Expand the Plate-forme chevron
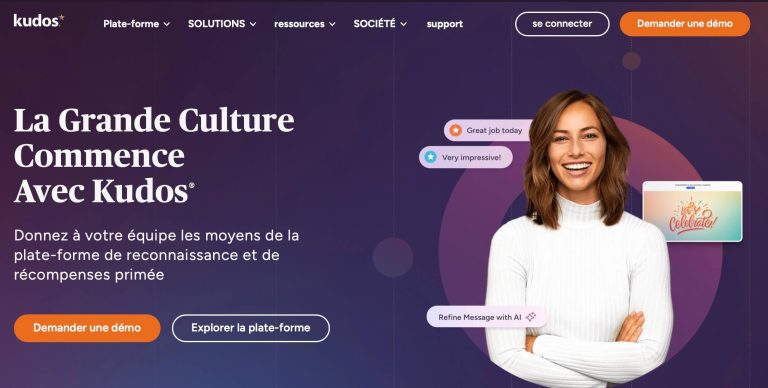The image size is (768, 388). pos(167,24)
